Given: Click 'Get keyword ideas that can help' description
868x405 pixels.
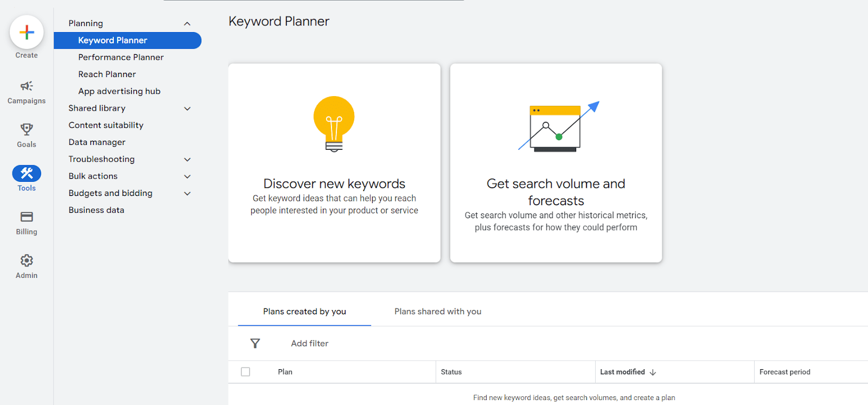Looking at the screenshot, I should coord(334,204).
